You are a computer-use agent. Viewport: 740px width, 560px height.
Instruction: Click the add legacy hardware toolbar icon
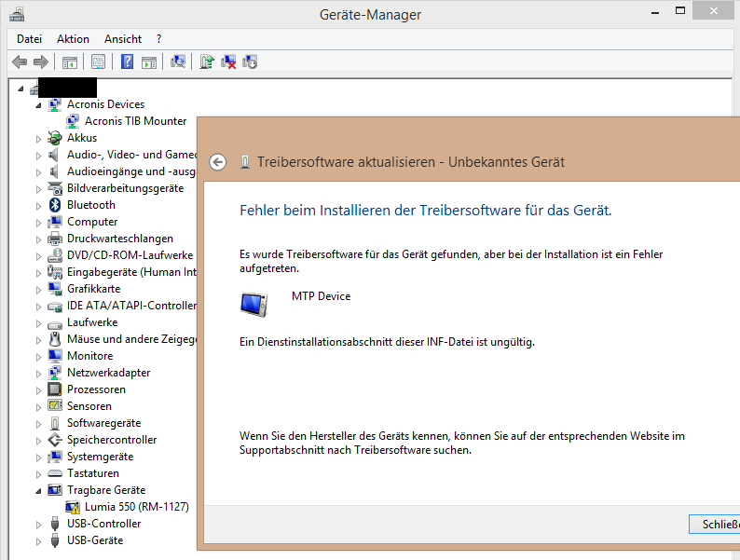[250, 61]
